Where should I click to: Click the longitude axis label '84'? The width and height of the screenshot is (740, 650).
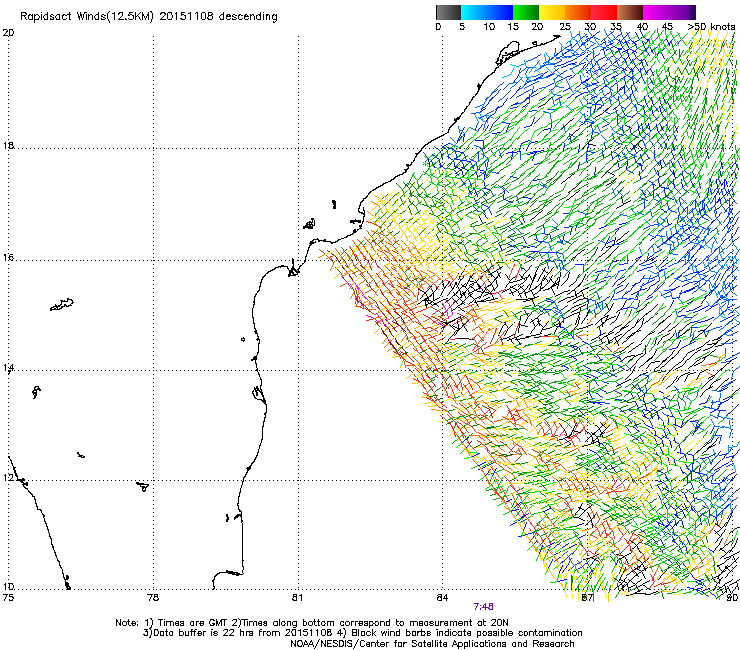tap(442, 598)
